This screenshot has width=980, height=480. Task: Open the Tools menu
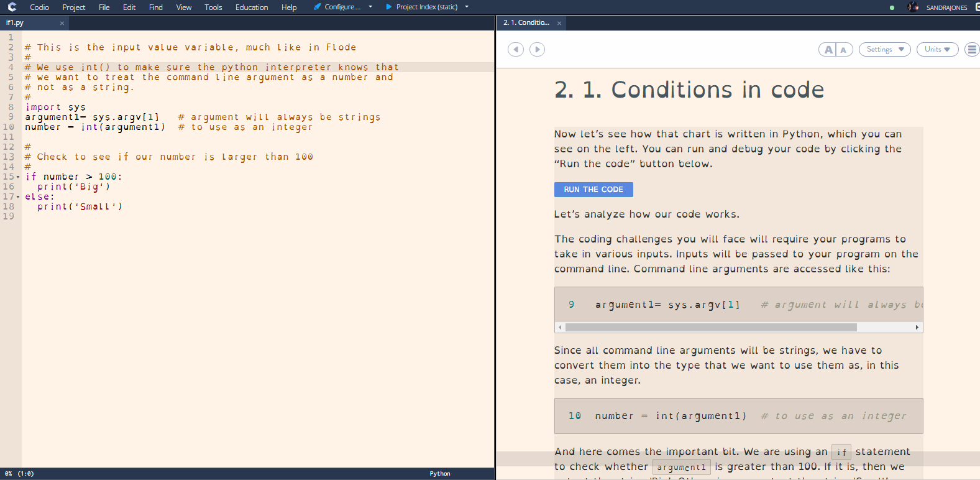213,7
